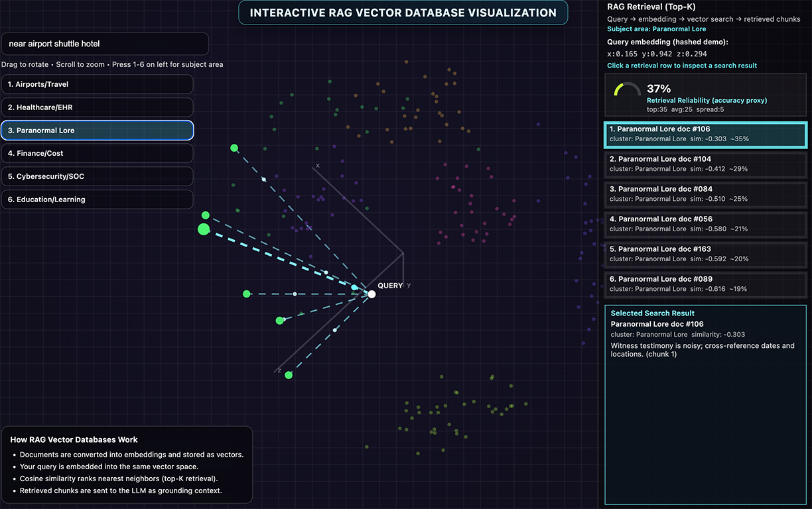The height and width of the screenshot is (509, 812).
Task: Click 'top:35 avg:25 spread:5' stats text
Action: click(x=685, y=109)
